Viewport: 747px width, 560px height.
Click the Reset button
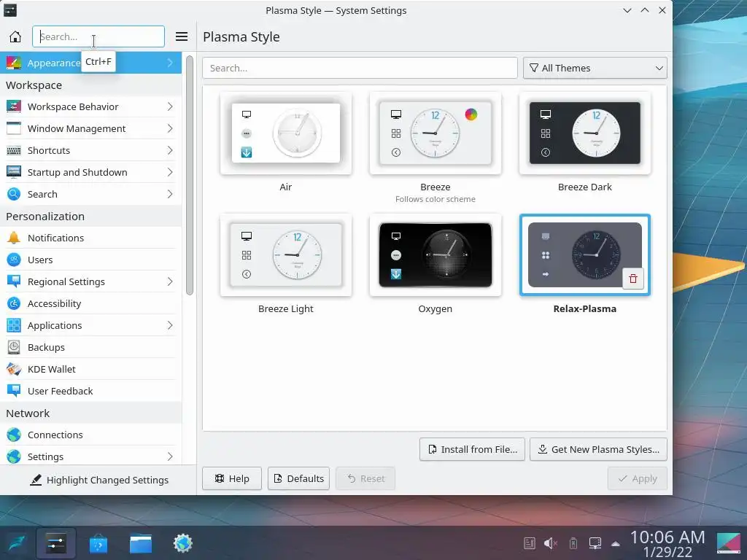click(365, 478)
